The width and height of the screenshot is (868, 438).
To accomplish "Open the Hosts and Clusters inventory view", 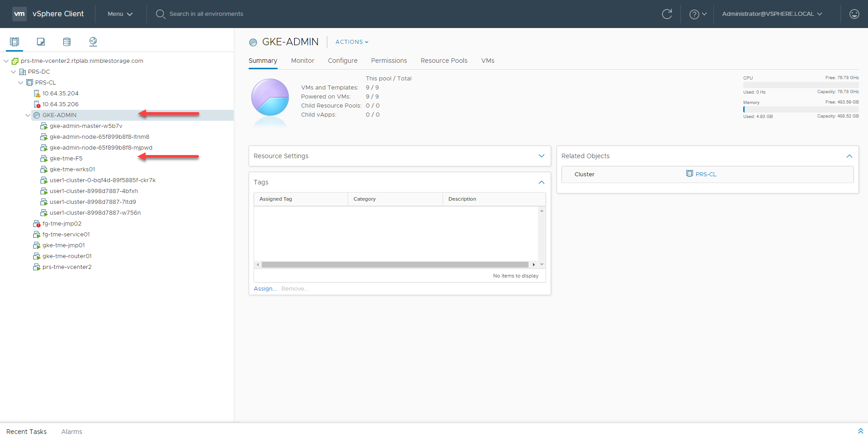I will click(x=14, y=42).
